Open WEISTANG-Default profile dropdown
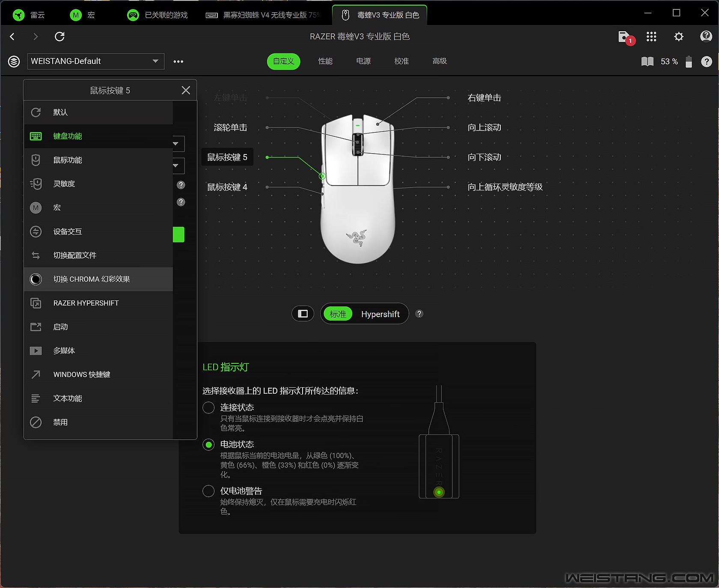This screenshot has width=719, height=588. (96, 62)
